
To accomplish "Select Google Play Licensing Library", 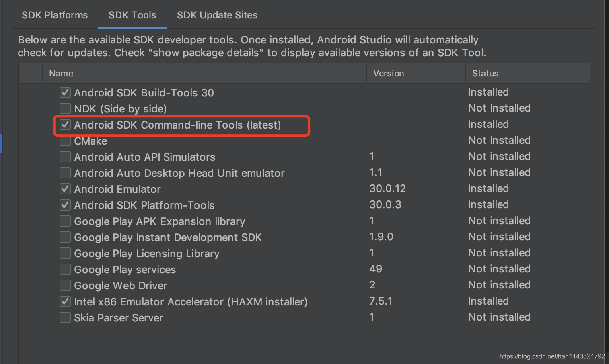I will [65, 253].
